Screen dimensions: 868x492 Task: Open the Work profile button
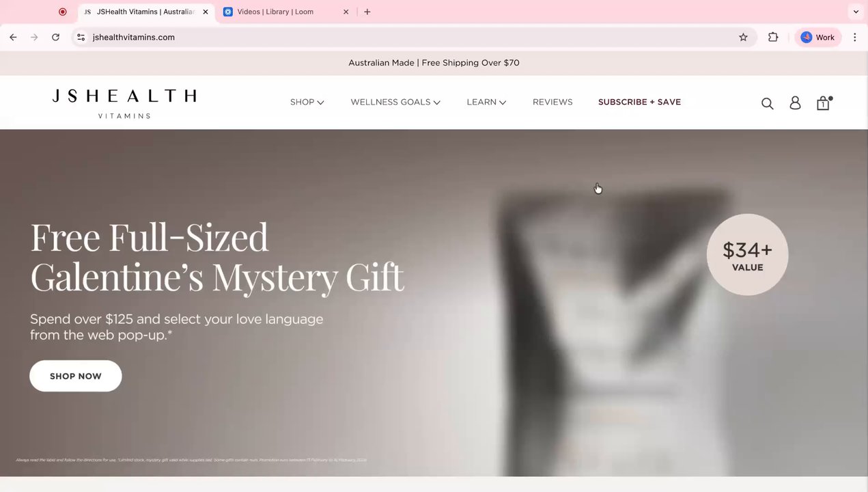pyautogui.click(x=817, y=38)
